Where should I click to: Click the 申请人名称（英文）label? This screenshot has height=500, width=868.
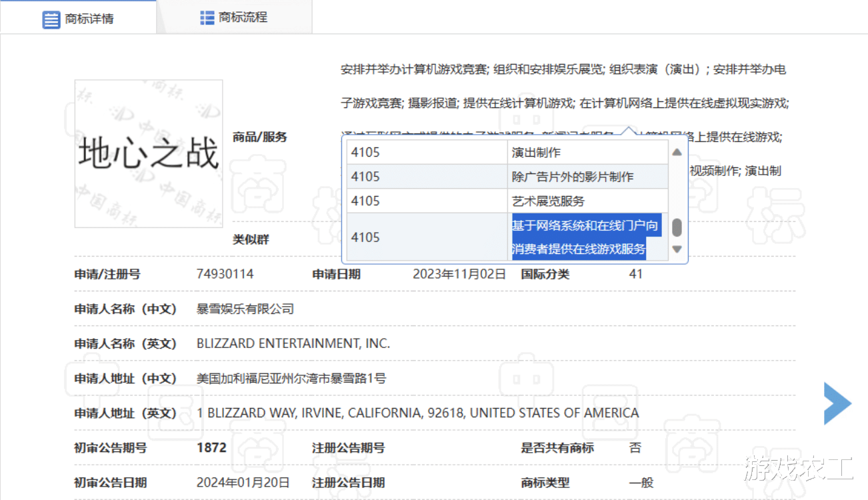pyautogui.click(x=125, y=343)
